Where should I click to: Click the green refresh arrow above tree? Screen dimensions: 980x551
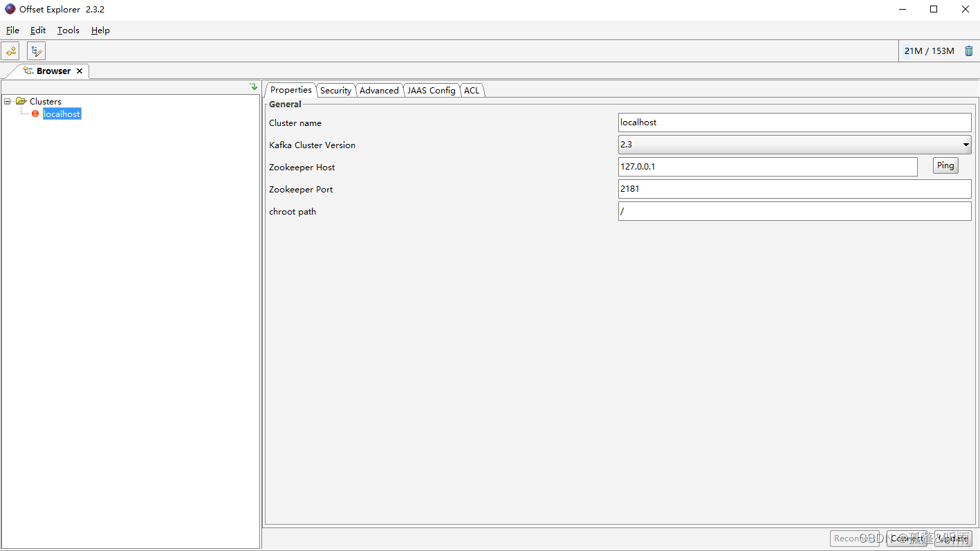254,87
